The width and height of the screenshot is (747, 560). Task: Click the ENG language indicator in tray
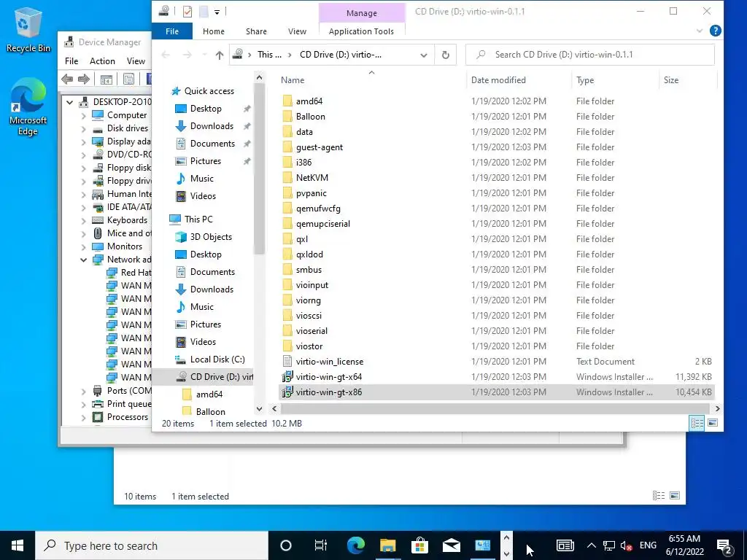click(x=648, y=545)
